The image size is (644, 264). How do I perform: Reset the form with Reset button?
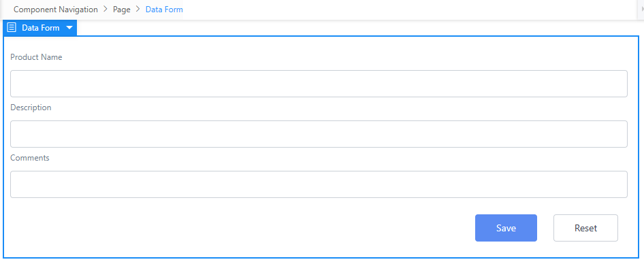tap(585, 228)
